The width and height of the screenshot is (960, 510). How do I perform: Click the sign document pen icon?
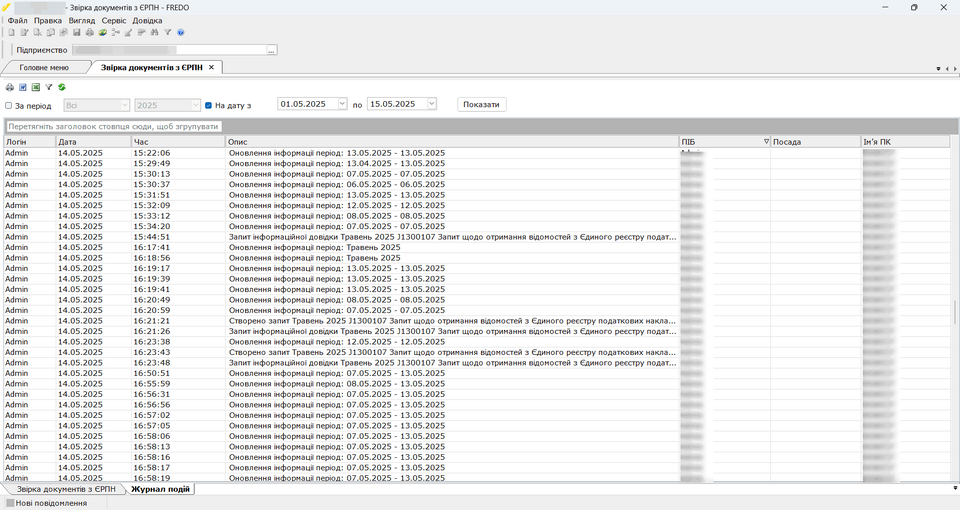pyautogui.click(x=129, y=32)
